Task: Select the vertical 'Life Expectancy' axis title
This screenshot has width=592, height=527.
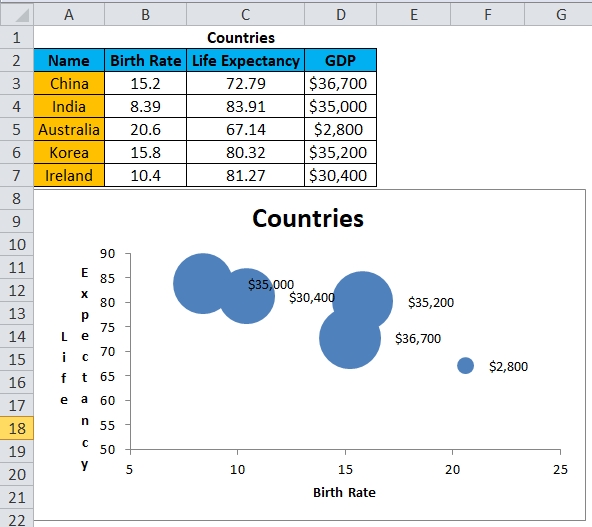Action: click(75, 368)
